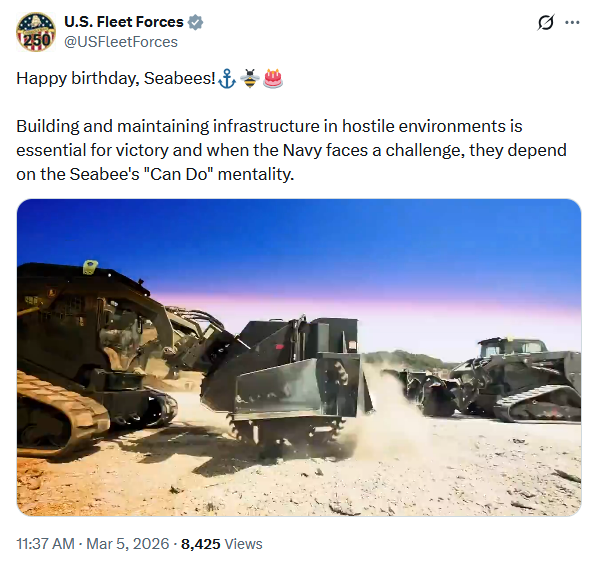Click the Mar 5, 2026 date
Viewport: 594px width, 566px height.
pyautogui.click(x=128, y=544)
